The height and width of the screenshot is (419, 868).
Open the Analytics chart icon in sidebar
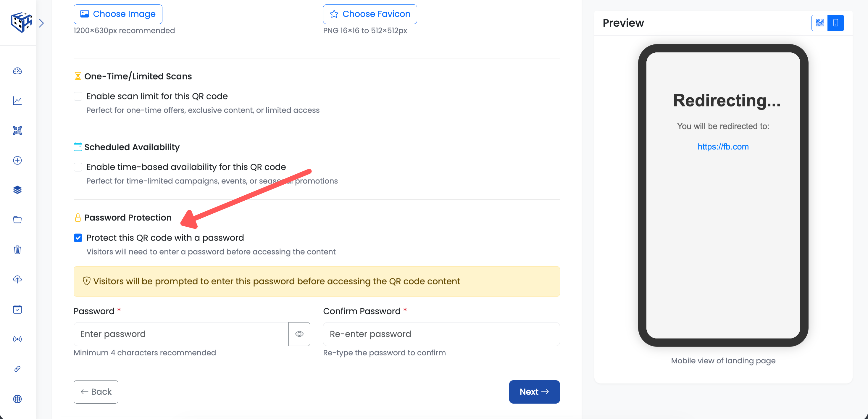pos(17,100)
